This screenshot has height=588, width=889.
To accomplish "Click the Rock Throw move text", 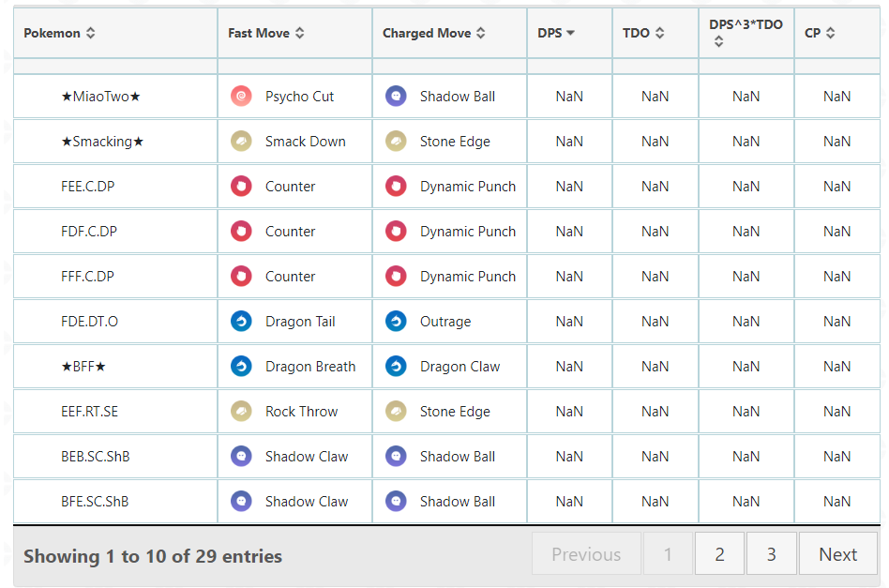I will tap(302, 412).
